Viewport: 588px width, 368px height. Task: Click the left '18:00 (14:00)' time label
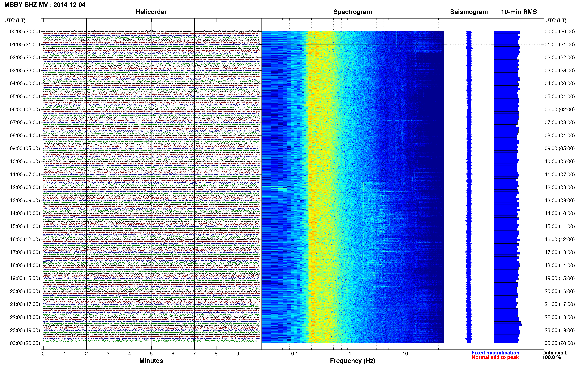coord(25,265)
